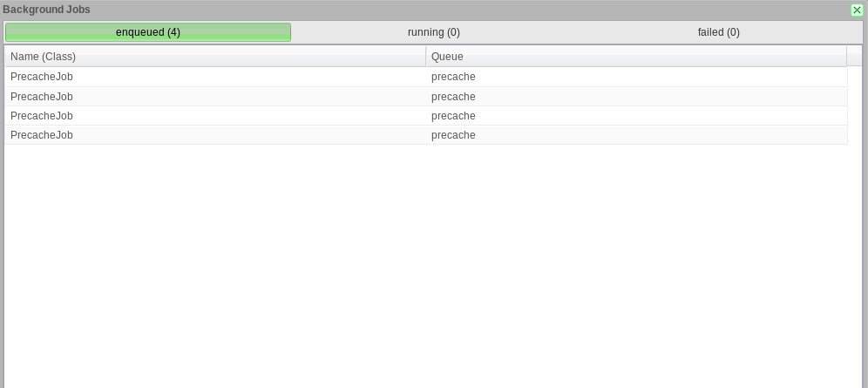Click the last row's precache queue cell
This screenshot has height=388, width=868.
pos(636,135)
